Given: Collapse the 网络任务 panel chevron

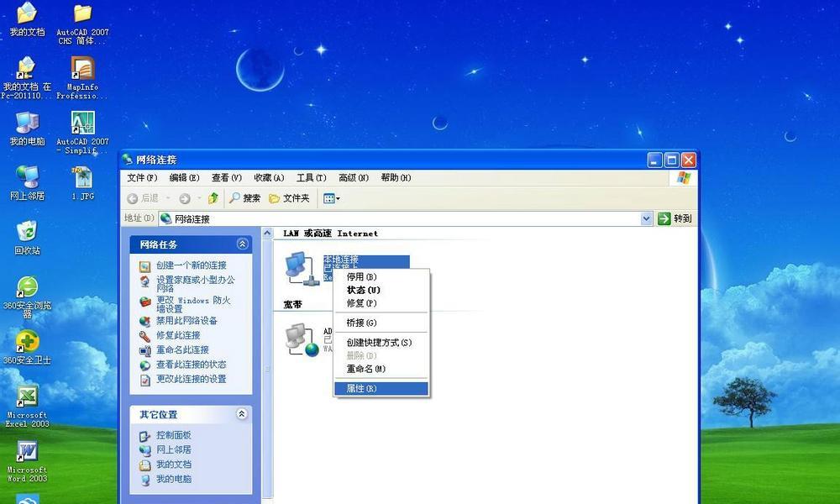Looking at the screenshot, I should 242,244.
